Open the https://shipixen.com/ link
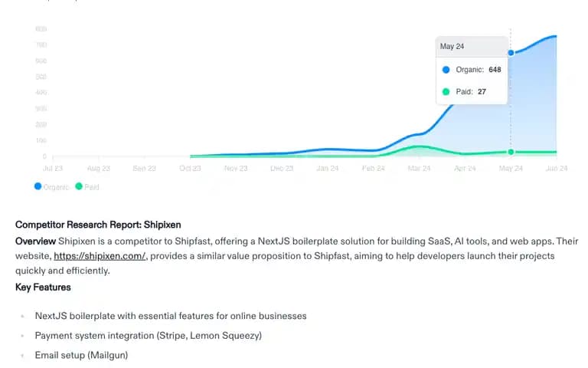The height and width of the screenshot is (368, 588). coord(100,256)
